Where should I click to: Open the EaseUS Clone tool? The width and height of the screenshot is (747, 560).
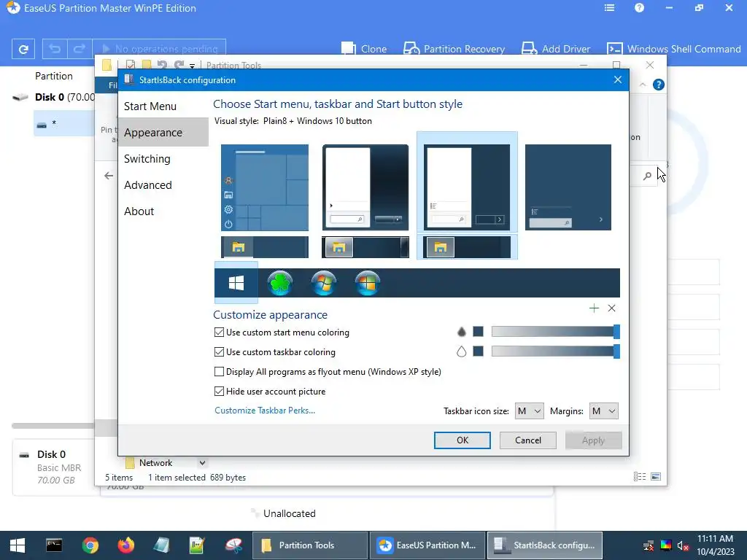point(364,49)
